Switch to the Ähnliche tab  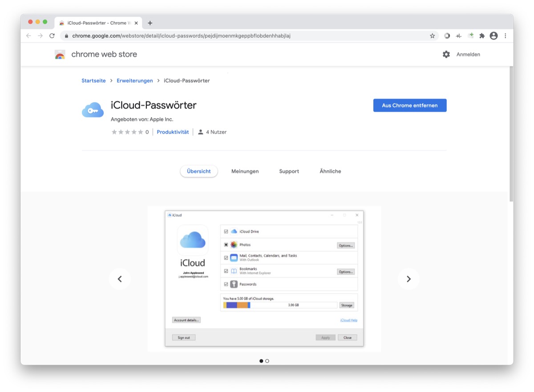point(330,171)
